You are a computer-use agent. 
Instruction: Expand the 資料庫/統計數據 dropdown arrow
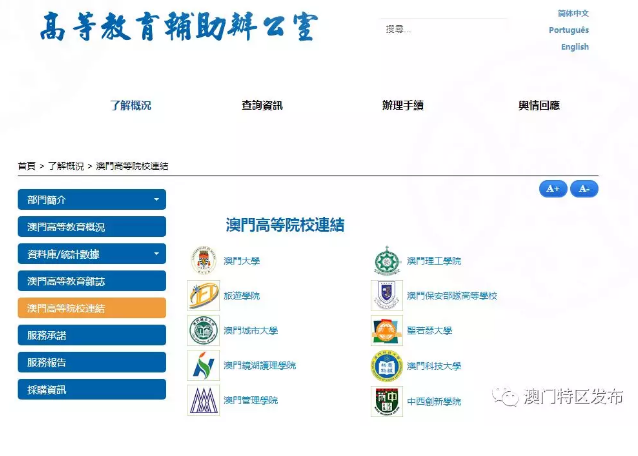click(156, 253)
